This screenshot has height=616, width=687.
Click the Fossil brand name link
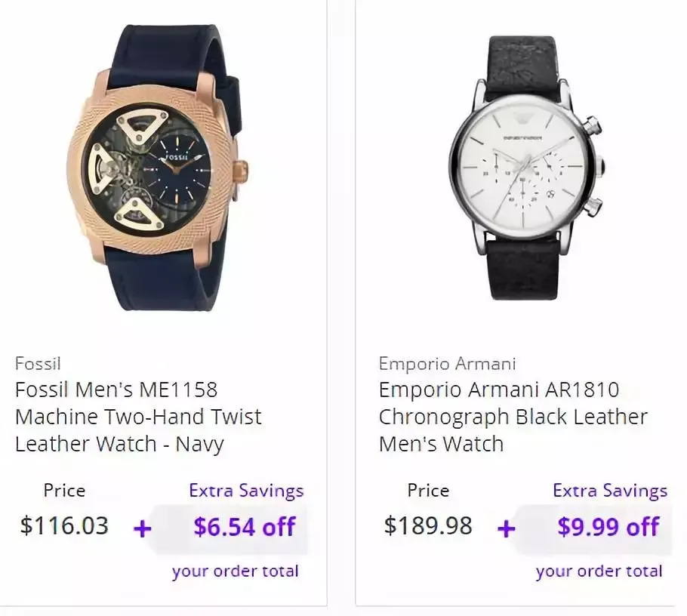38,363
